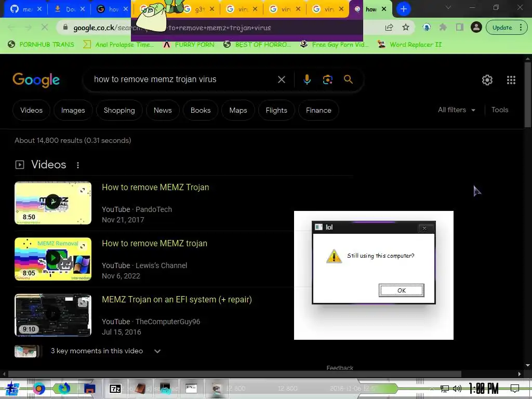532x399 pixels.
Task: Open 7-Zip from the taskbar
Action: 115,389
